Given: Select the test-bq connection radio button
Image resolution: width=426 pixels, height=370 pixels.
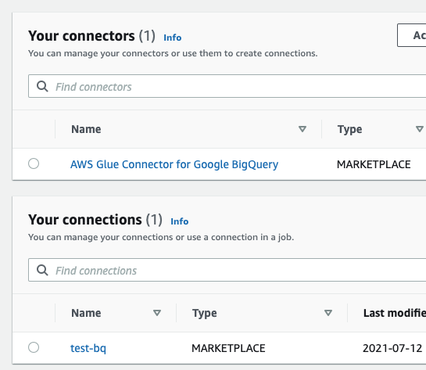Looking at the screenshot, I should (33, 347).
